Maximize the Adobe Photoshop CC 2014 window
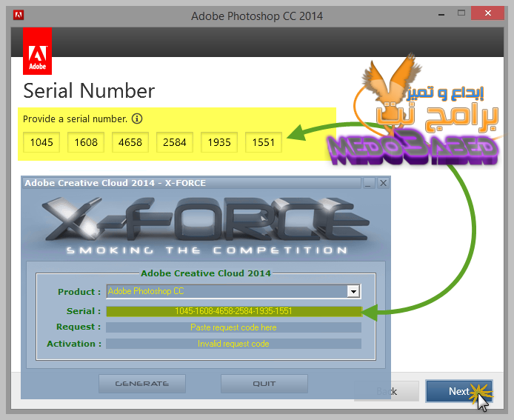 pos(461,13)
